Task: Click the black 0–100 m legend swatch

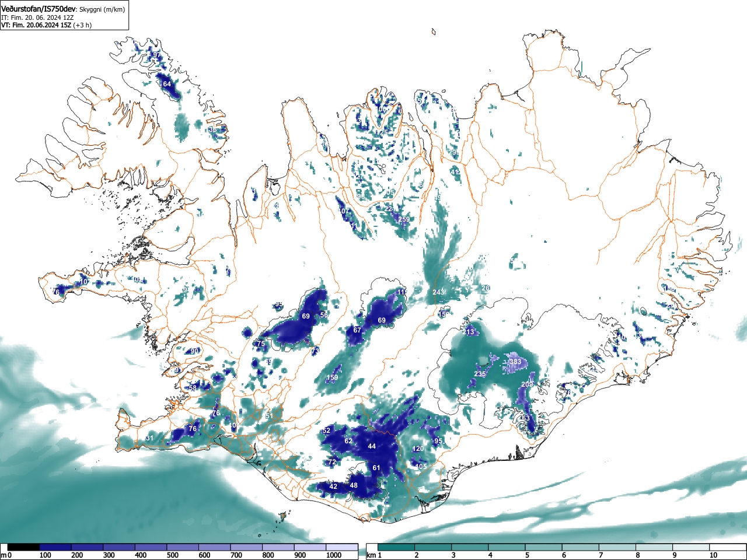Action: (24, 547)
